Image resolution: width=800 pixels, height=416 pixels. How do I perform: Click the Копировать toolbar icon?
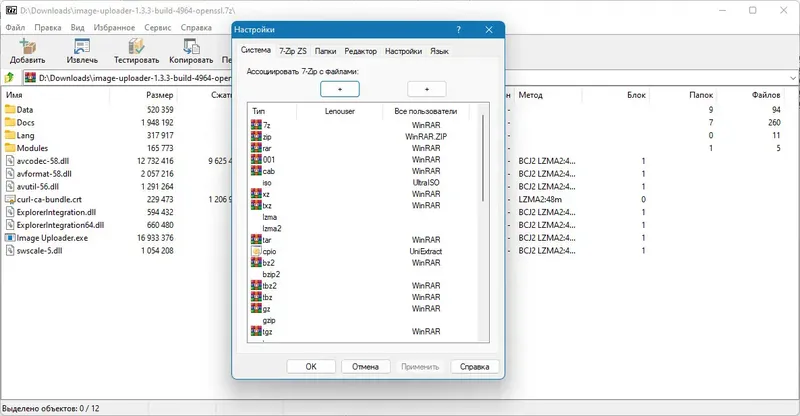(191, 46)
